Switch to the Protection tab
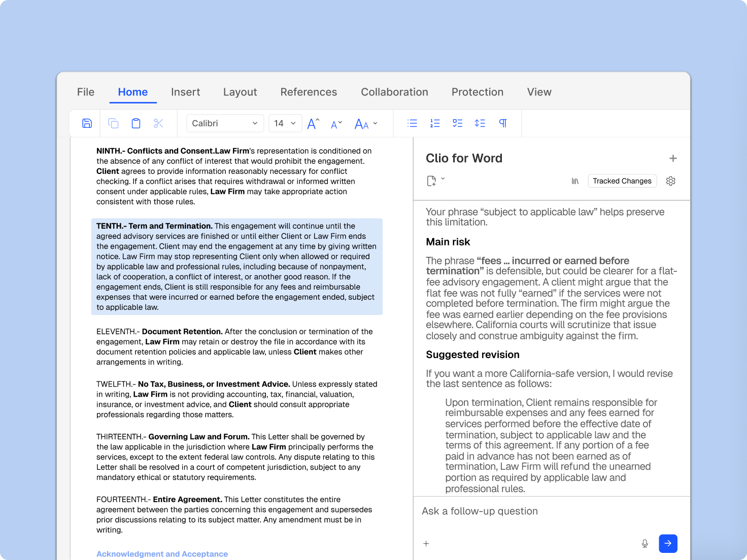Image resolution: width=747 pixels, height=560 pixels. 478,92
